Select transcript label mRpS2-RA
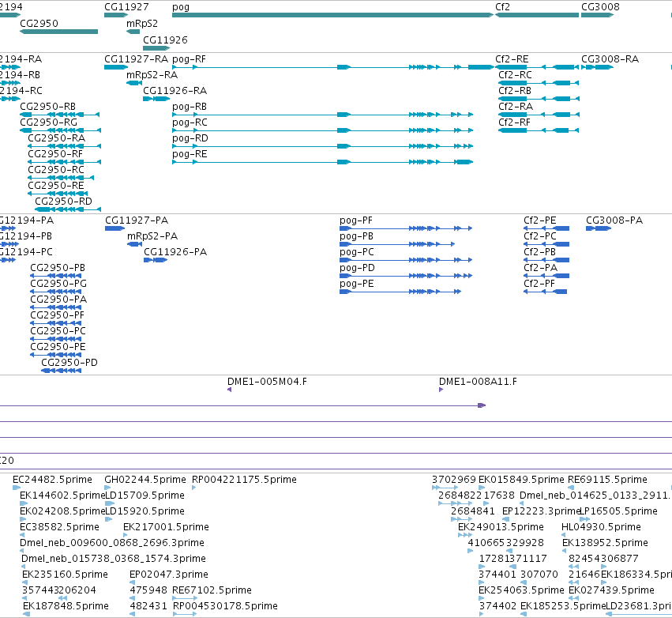Screen dimensions: 672x618 152,75
